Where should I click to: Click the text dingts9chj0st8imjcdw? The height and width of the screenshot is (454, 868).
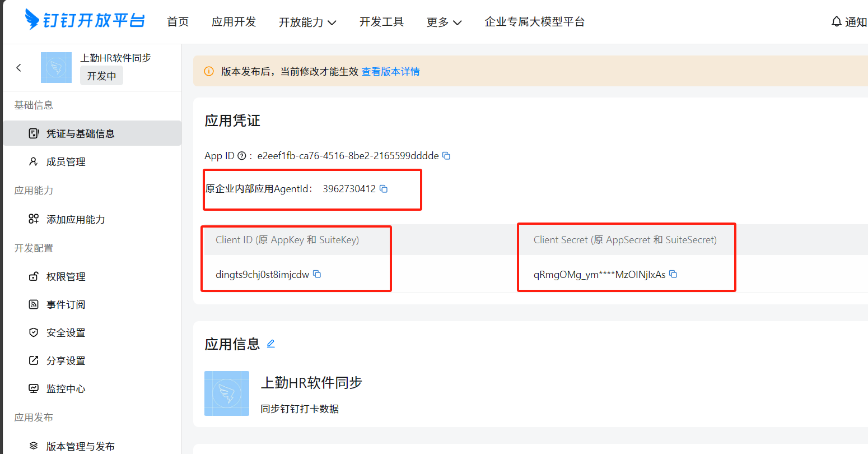(x=262, y=274)
